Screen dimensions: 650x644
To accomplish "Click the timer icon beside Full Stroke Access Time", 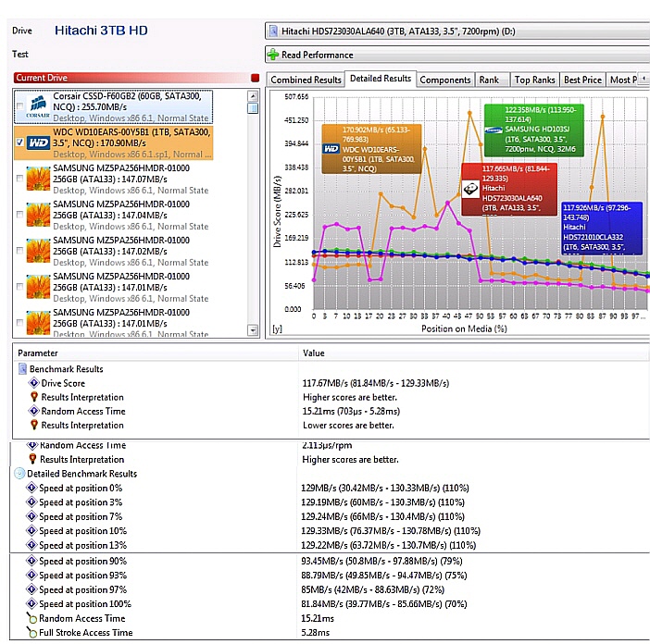I will tap(31, 632).
